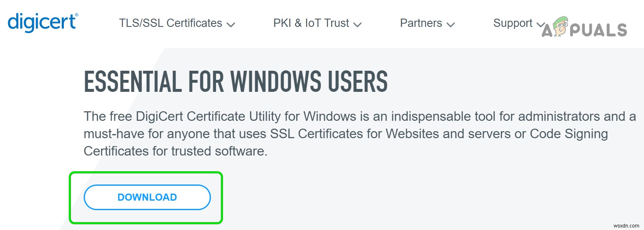
Task: Click the phrase "trusted software" in the description
Action: tap(219, 151)
